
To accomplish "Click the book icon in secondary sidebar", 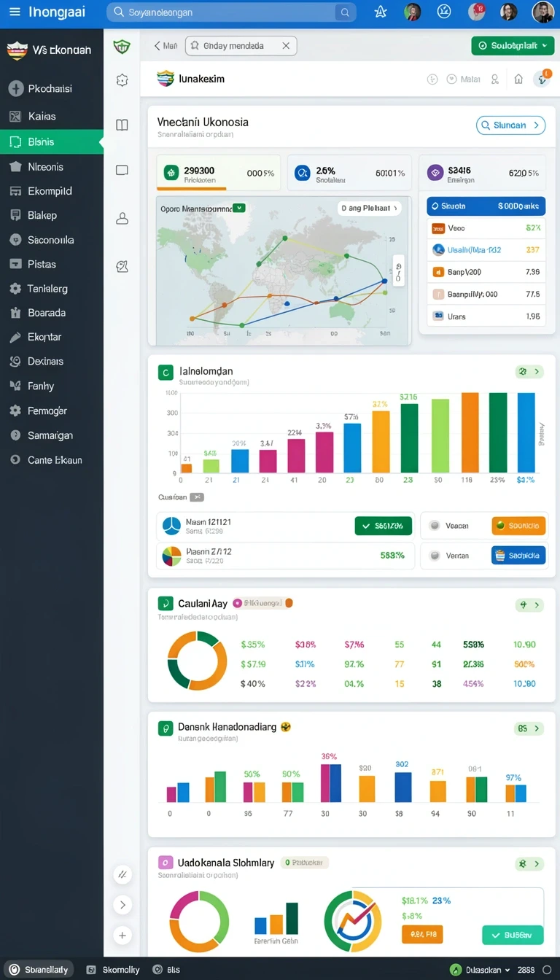I will (122, 125).
